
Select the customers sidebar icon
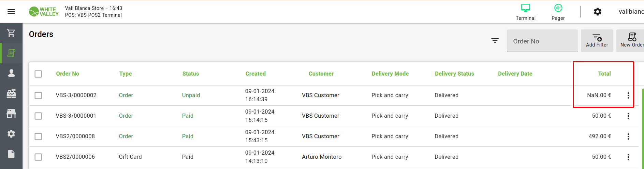(11, 73)
